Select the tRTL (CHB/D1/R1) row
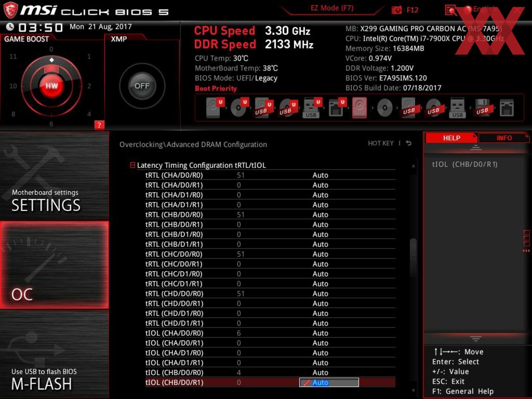 [x=270, y=244]
